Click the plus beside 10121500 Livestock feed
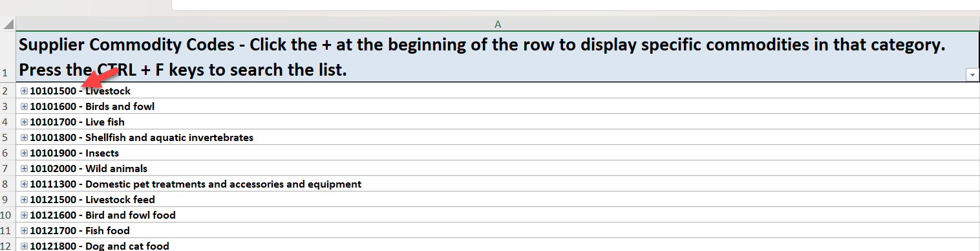Screen dimensions: 980x251 pos(25,200)
